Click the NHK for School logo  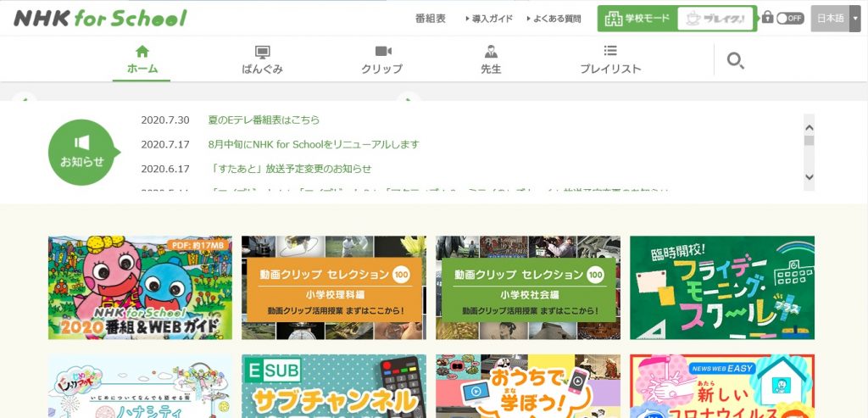[100, 19]
